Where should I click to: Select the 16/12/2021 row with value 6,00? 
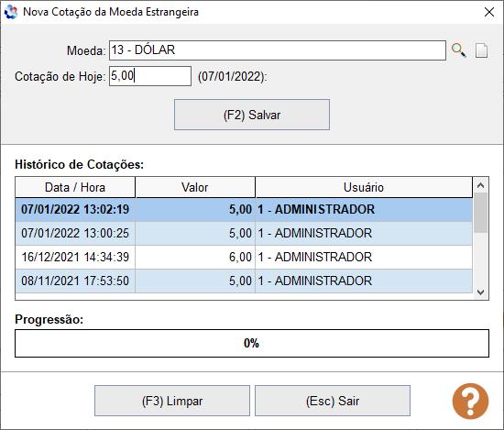point(244,258)
